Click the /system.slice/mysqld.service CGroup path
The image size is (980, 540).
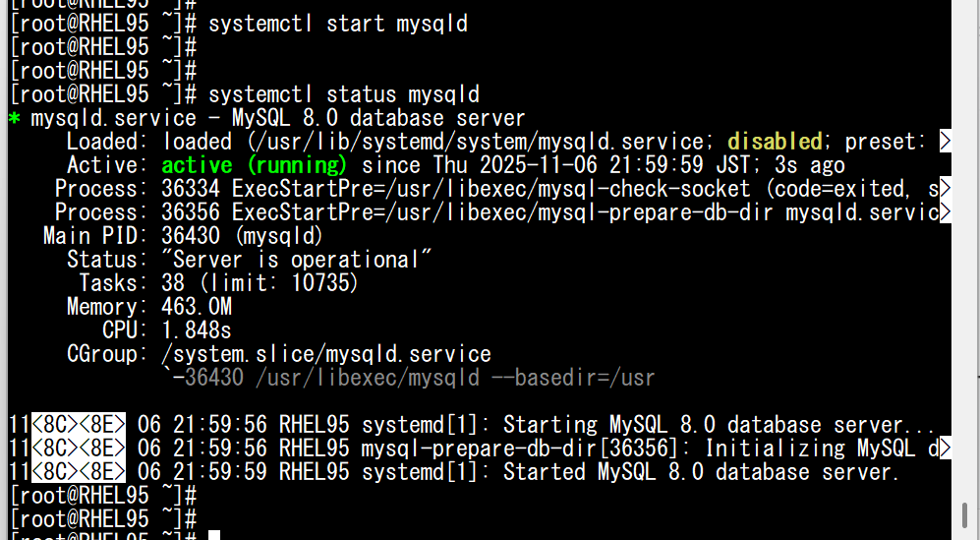(326, 354)
